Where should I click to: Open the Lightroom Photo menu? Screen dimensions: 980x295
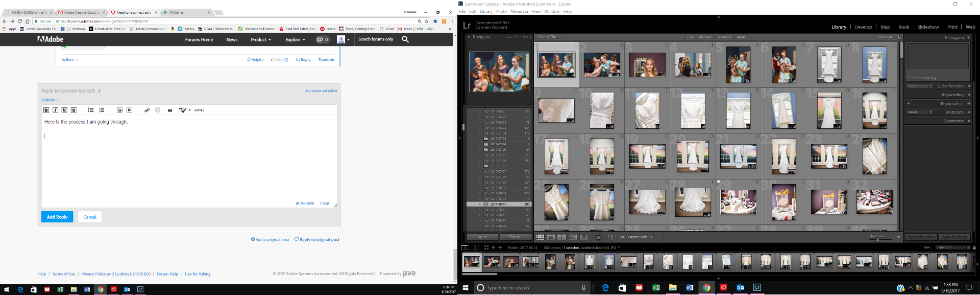click(501, 11)
